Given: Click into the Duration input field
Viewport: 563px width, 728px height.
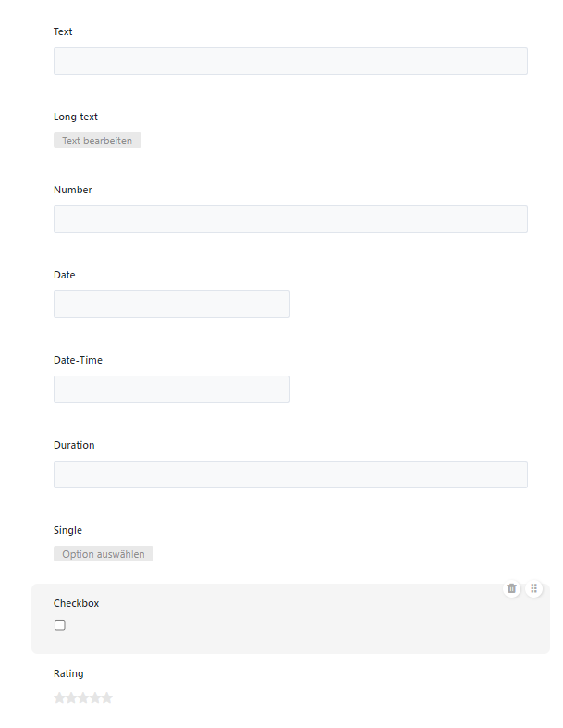Looking at the screenshot, I should pyautogui.click(x=290, y=475).
